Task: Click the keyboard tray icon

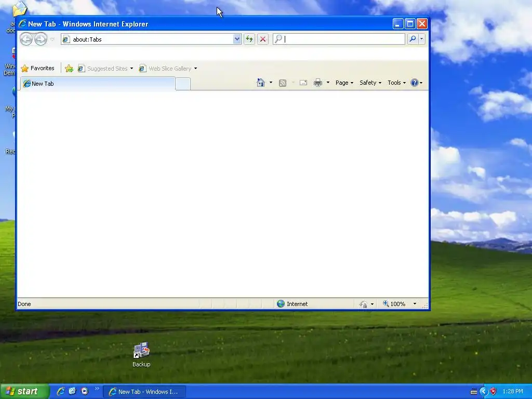Action: tap(474, 392)
